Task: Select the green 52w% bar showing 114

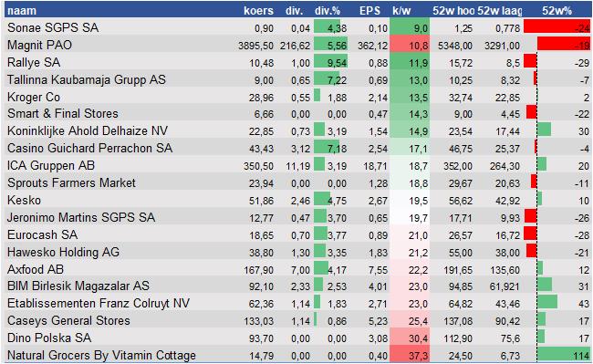Action: coord(564,355)
